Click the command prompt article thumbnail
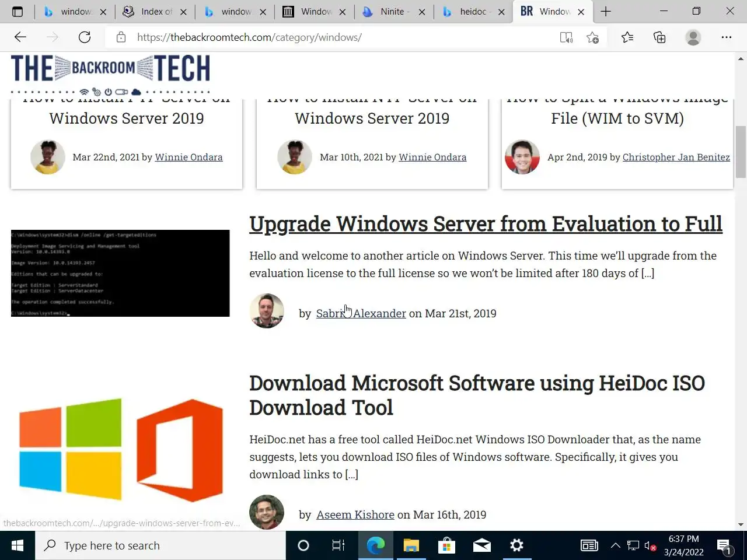 [x=120, y=273]
